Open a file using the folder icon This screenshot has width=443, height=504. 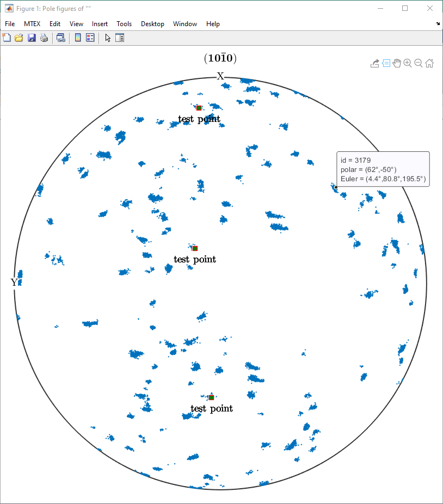pyautogui.click(x=19, y=38)
